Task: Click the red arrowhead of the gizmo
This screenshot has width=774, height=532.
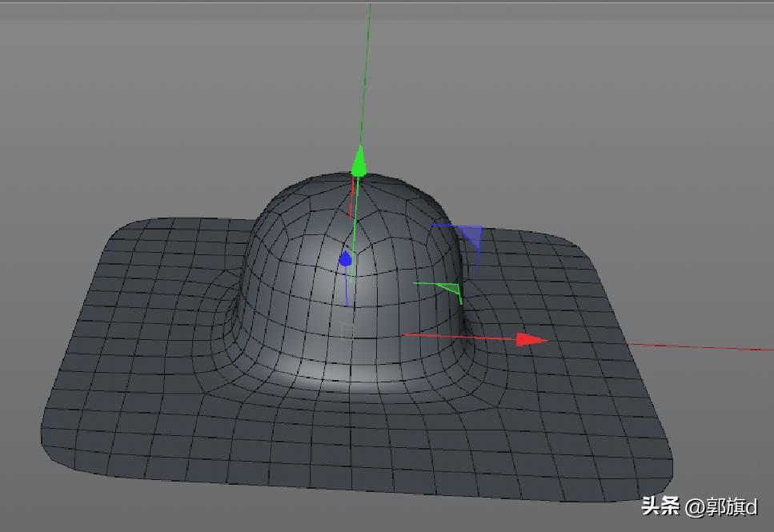Action: (531, 340)
